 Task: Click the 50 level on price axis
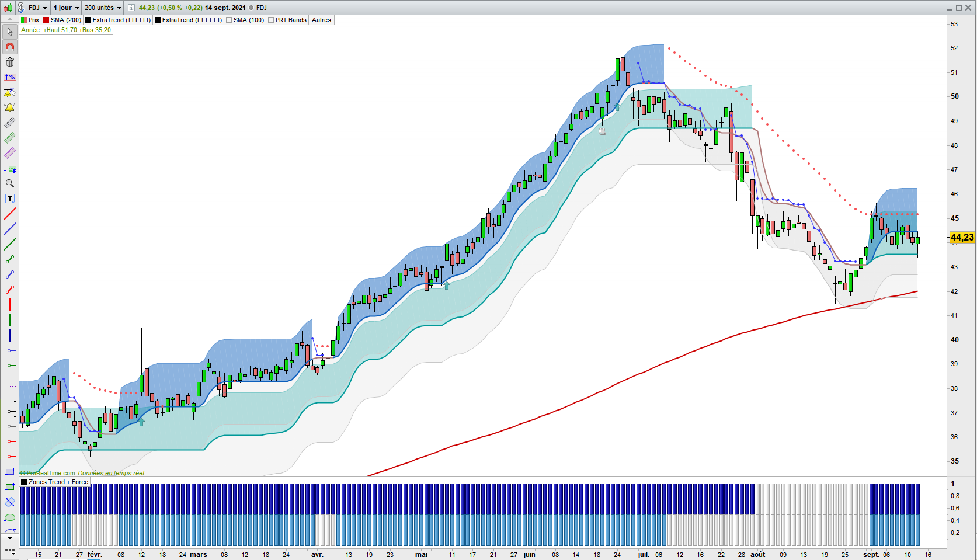955,96
